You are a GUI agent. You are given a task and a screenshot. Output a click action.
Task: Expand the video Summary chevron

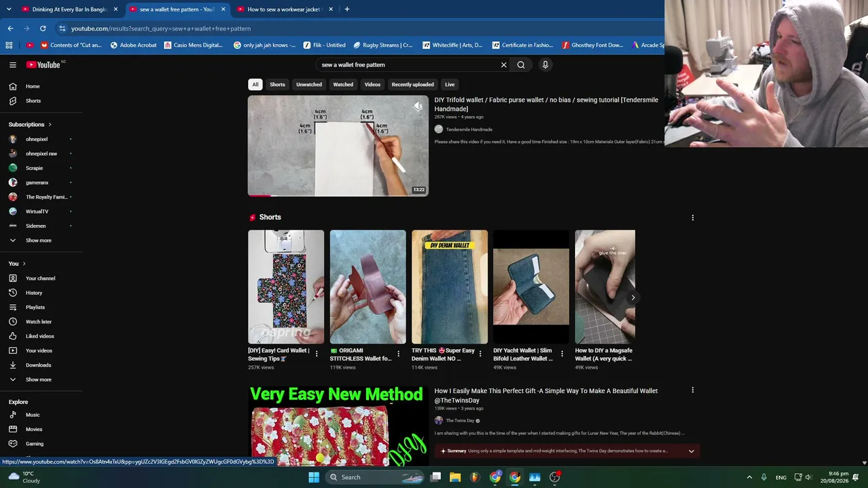(691, 451)
